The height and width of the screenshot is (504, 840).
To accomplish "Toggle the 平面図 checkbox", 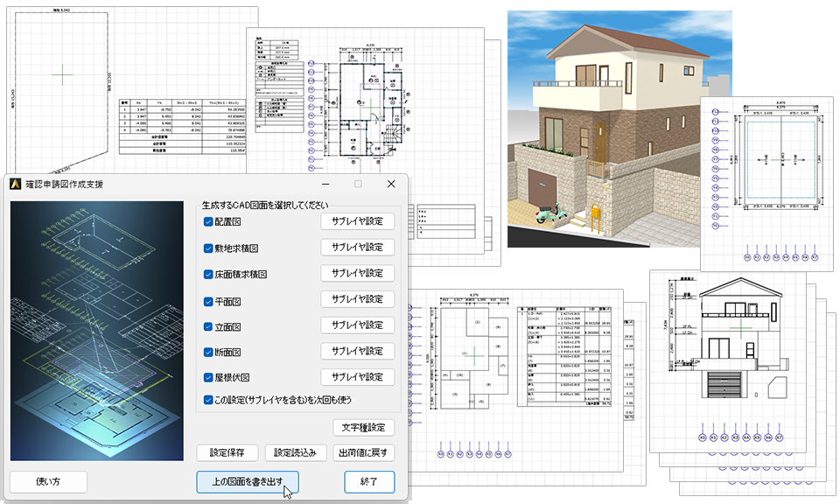I will (208, 300).
